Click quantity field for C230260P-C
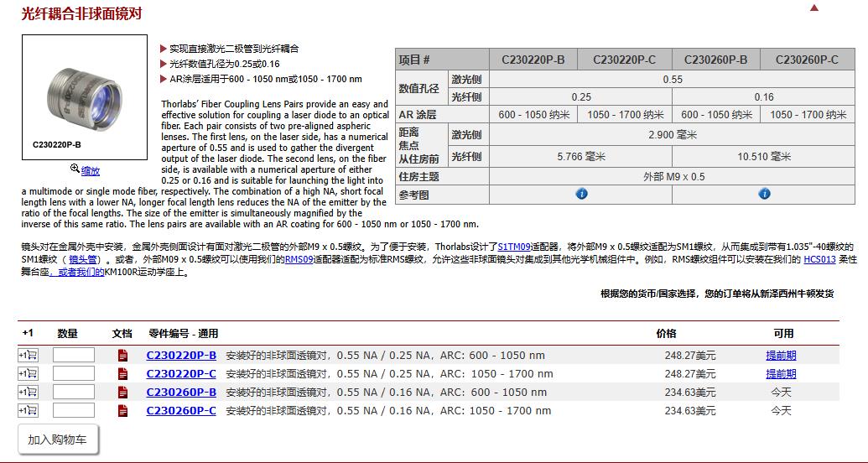The height and width of the screenshot is (463, 868). [x=74, y=410]
